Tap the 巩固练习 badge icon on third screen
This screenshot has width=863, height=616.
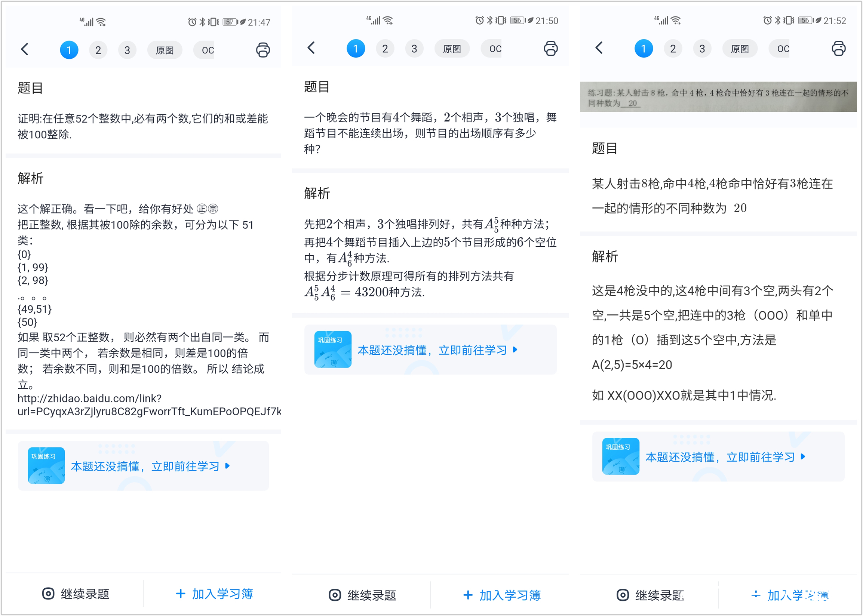[621, 457]
